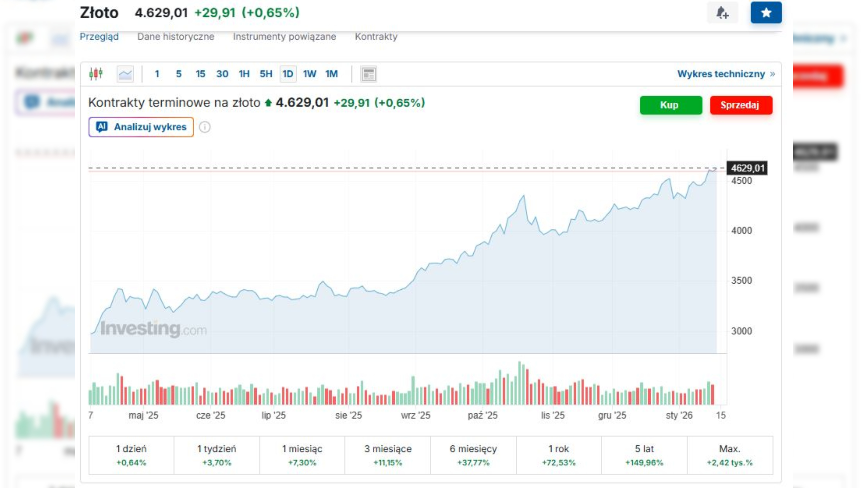
Task: Open the chart table view icon
Action: click(369, 74)
